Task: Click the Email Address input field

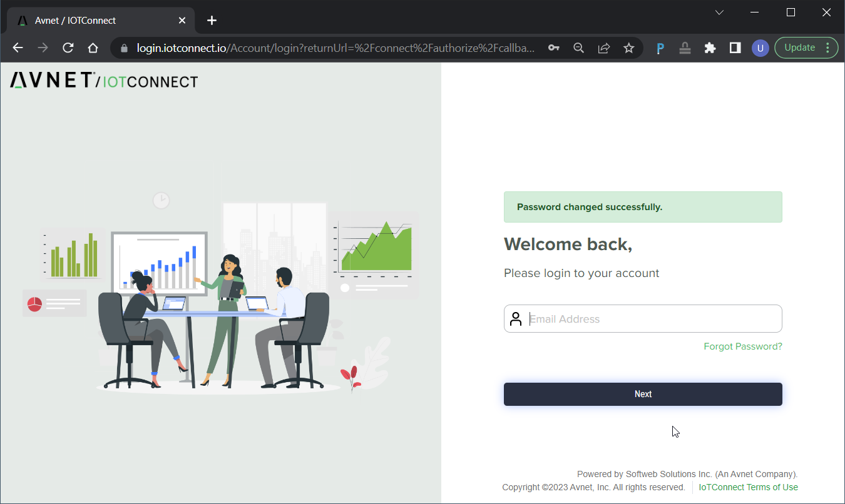Action: point(651,319)
